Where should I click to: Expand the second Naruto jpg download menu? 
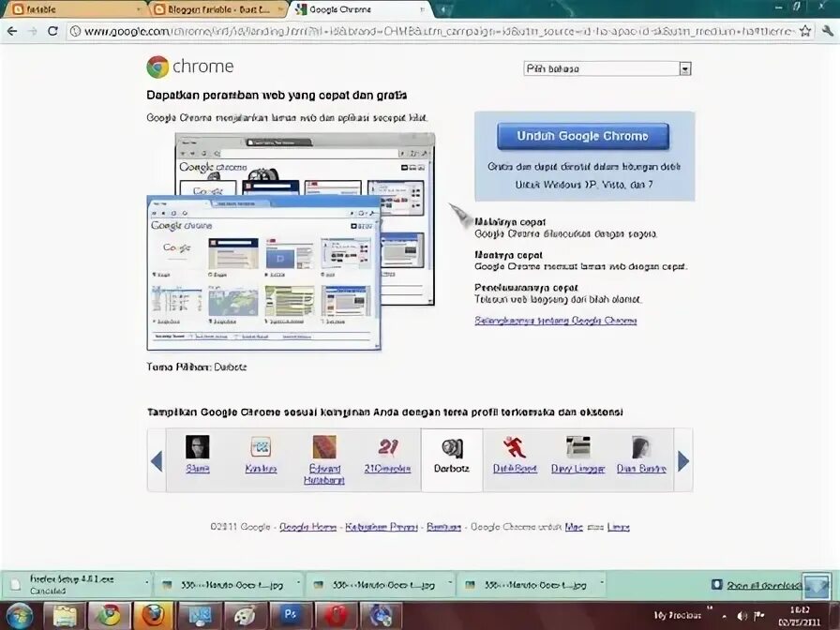pyautogui.click(x=449, y=582)
